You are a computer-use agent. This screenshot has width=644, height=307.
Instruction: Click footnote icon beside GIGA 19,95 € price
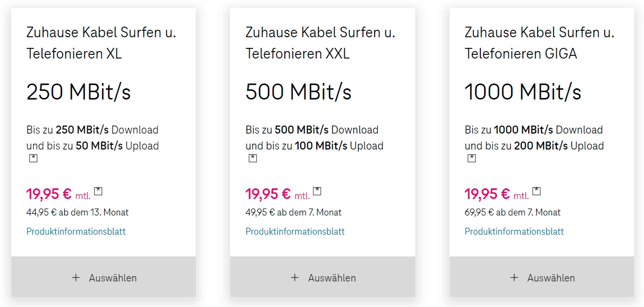tap(537, 191)
